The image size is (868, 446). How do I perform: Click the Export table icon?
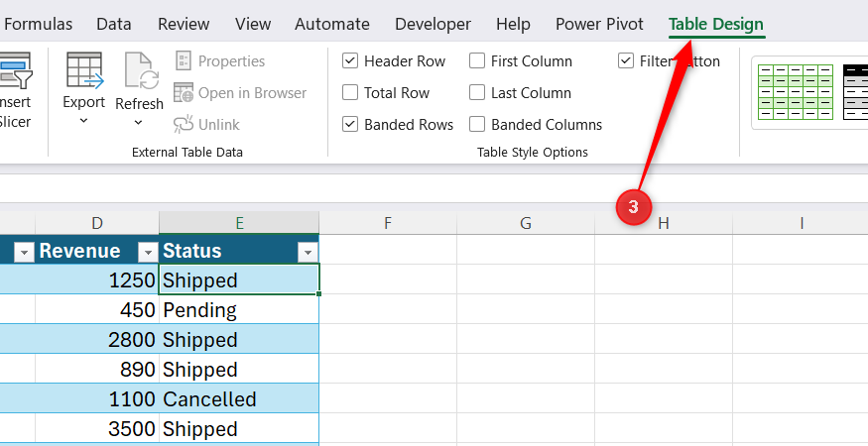click(x=85, y=70)
